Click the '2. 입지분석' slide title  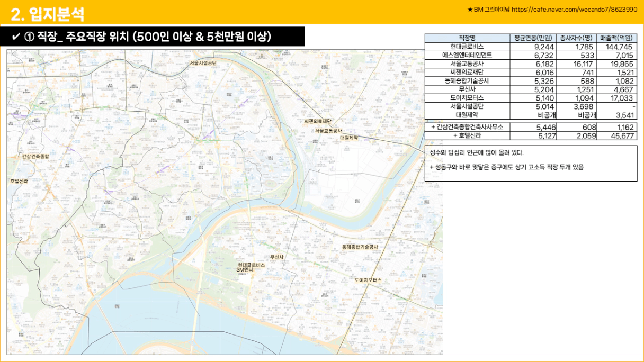(47, 14)
